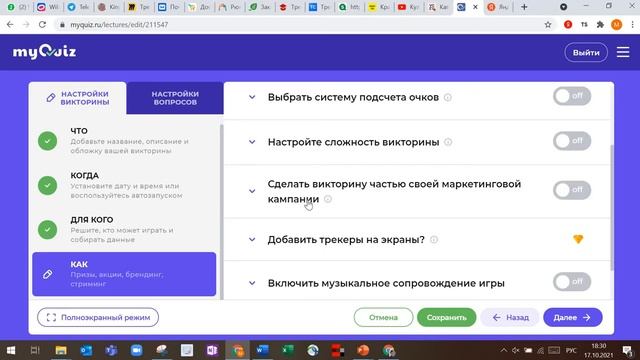The width and height of the screenshot is (640, 360).
Task: Click green checkmark beside ДЛЯ КОГО step
Action: point(48,229)
